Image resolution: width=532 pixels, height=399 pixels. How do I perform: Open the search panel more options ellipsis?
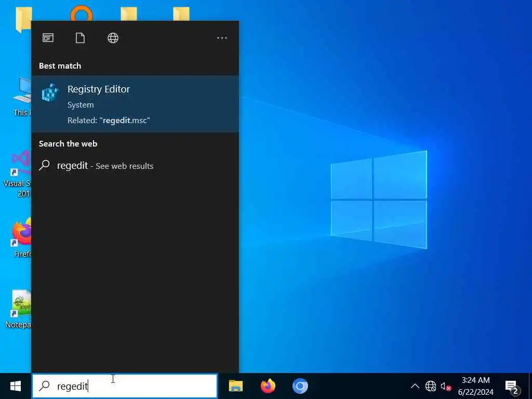tap(222, 38)
